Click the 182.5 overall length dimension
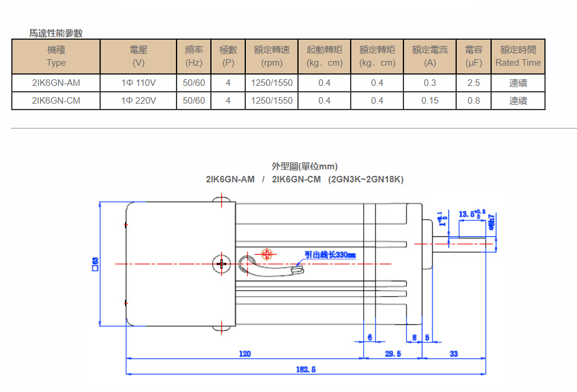Viewport: 577px width, 392px height. click(x=305, y=369)
